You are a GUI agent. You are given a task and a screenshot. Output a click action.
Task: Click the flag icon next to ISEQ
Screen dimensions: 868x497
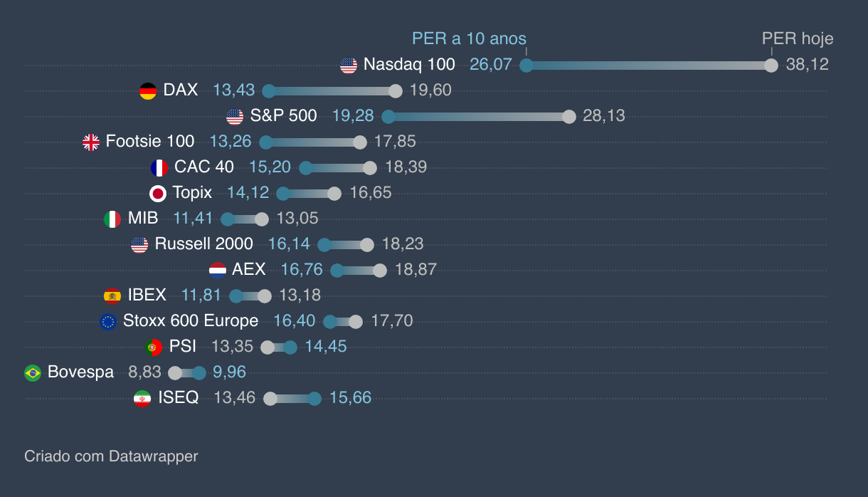tap(142, 399)
